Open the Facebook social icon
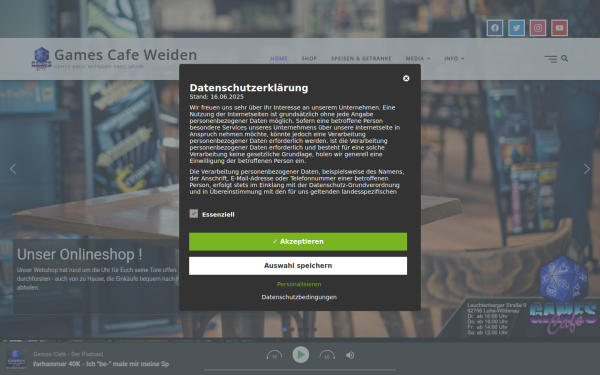 tap(495, 28)
